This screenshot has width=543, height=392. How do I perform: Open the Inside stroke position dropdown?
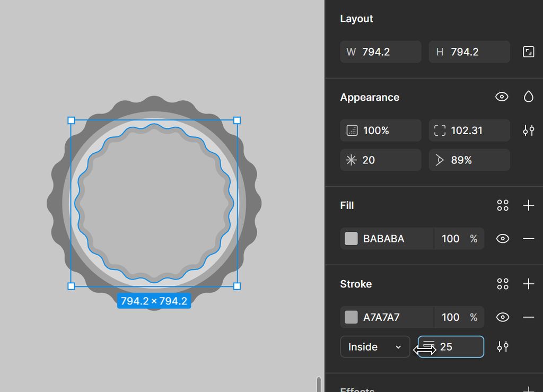point(375,347)
